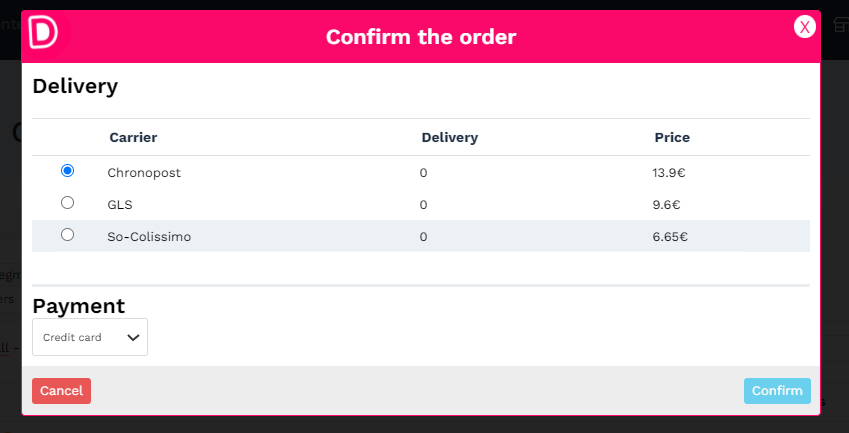Click the GLS carrier name
Image resolution: width=849 pixels, height=433 pixels.
pyautogui.click(x=120, y=205)
